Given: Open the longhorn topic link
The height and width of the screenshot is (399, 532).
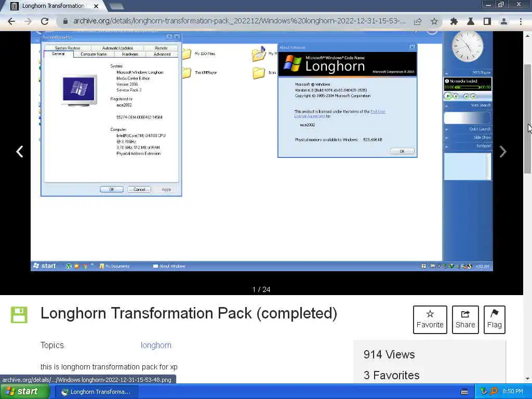Looking at the screenshot, I should 156,345.
